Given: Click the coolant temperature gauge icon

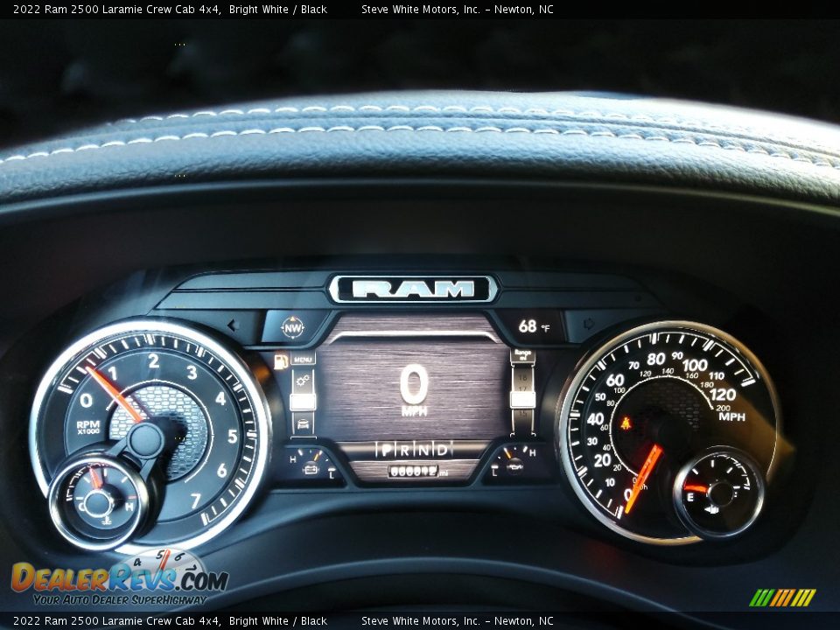Looking at the screenshot, I should pos(106,520).
